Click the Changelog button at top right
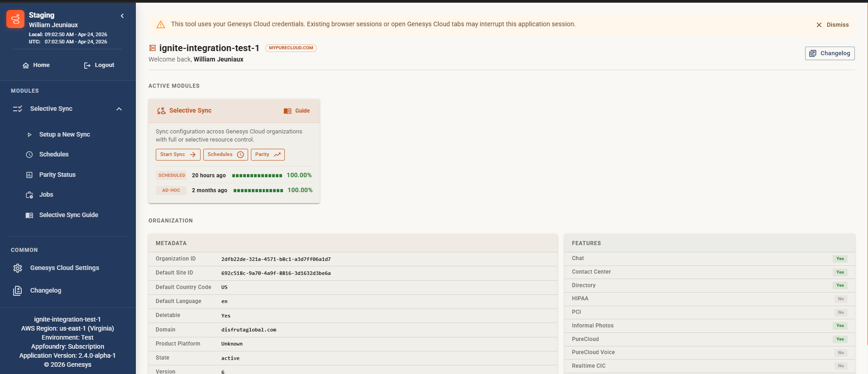 830,53
